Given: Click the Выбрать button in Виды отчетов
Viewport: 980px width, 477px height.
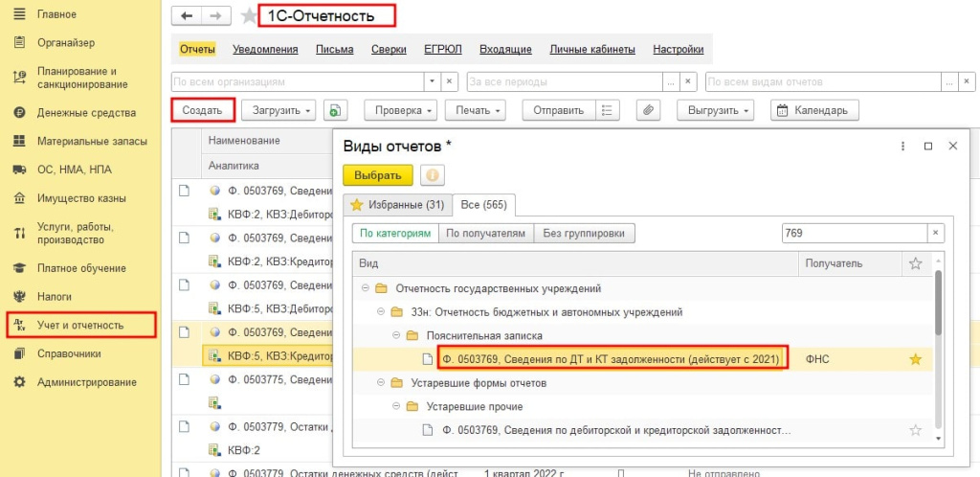Looking at the screenshot, I should (378, 175).
